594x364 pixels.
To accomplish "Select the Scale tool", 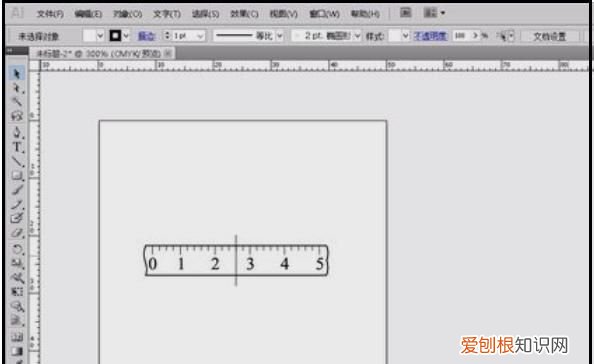I will [x=17, y=263].
